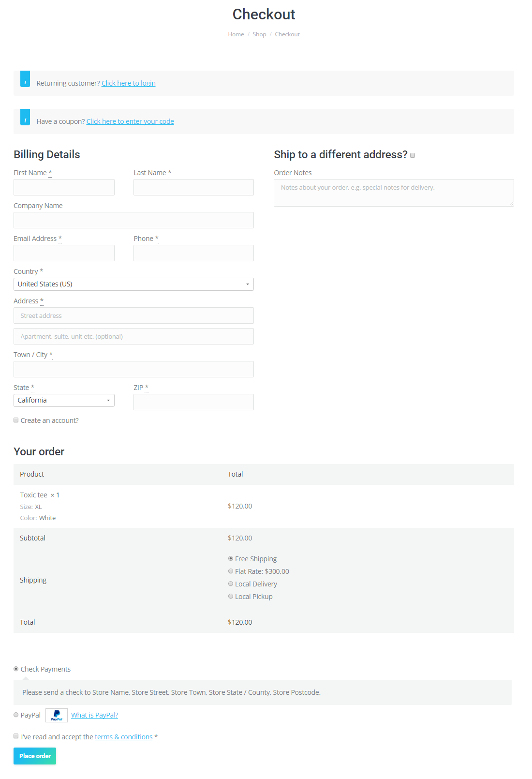This screenshot has height=779, width=532.
Task: Click the Place order button
Action: (35, 756)
